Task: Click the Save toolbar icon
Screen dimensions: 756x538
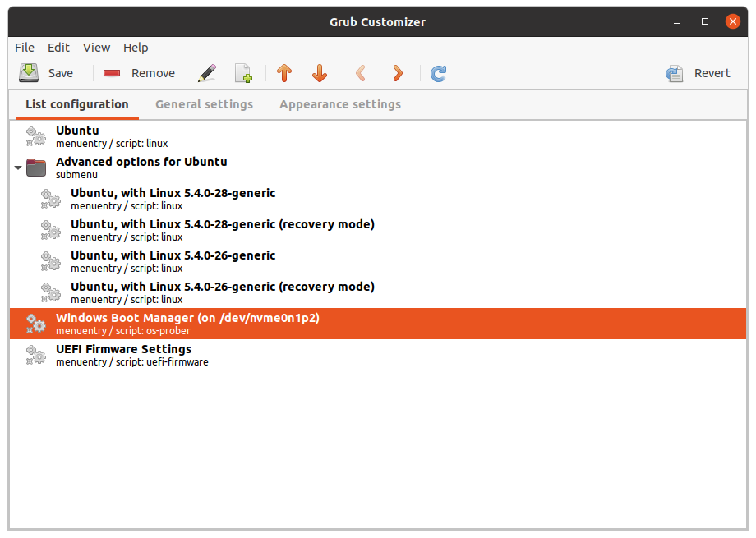Action: pos(29,73)
